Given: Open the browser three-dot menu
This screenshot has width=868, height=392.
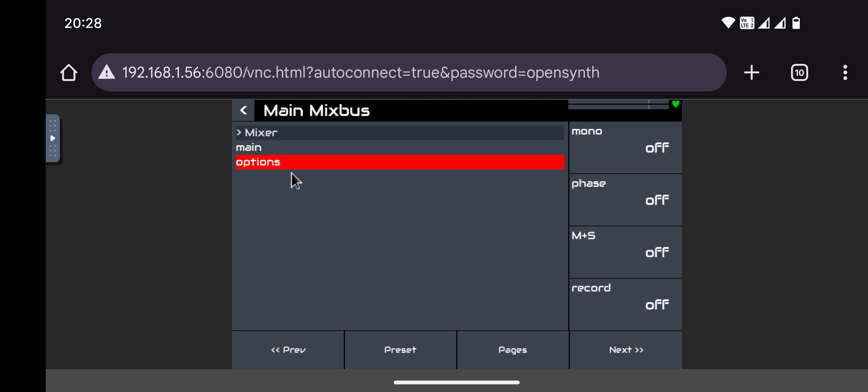Looking at the screenshot, I should pyautogui.click(x=845, y=73).
